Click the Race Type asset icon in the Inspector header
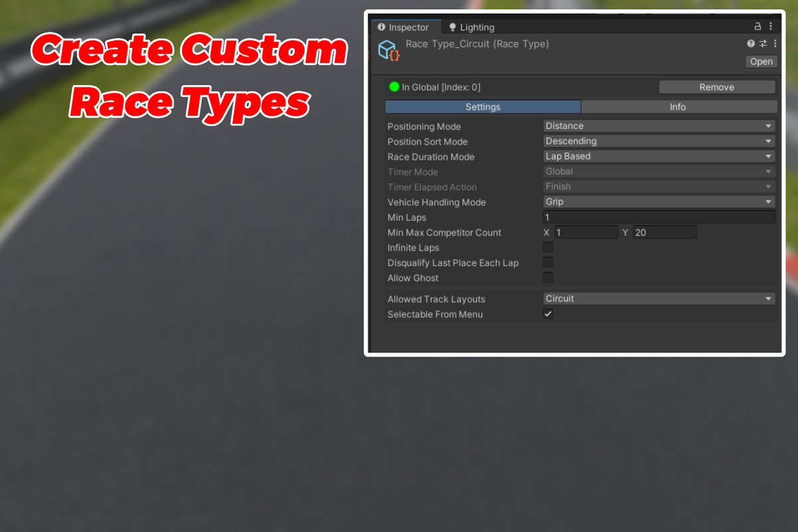798x532 pixels. click(x=389, y=51)
